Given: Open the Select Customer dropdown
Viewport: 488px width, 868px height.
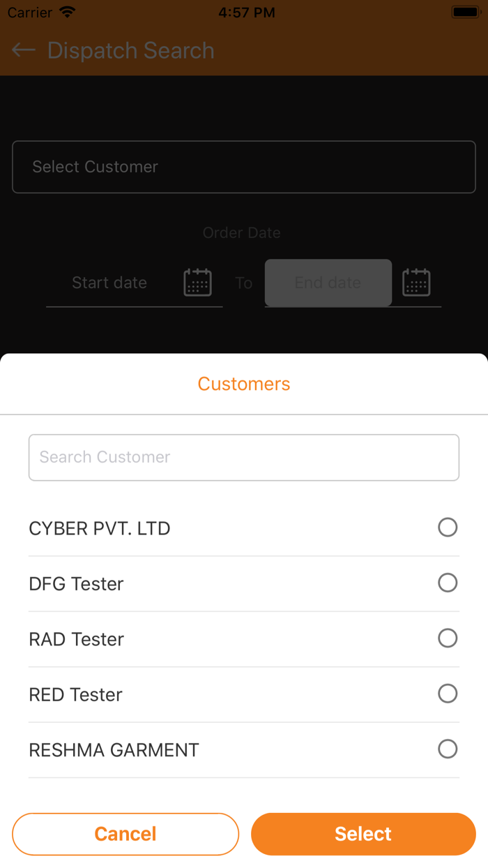Looking at the screenshot, I should (244, 167).
